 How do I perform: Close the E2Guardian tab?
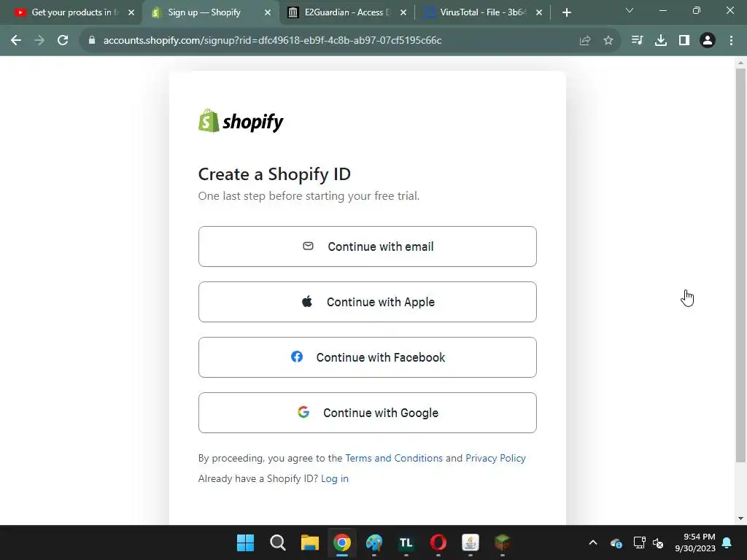(x=403, y=13)
